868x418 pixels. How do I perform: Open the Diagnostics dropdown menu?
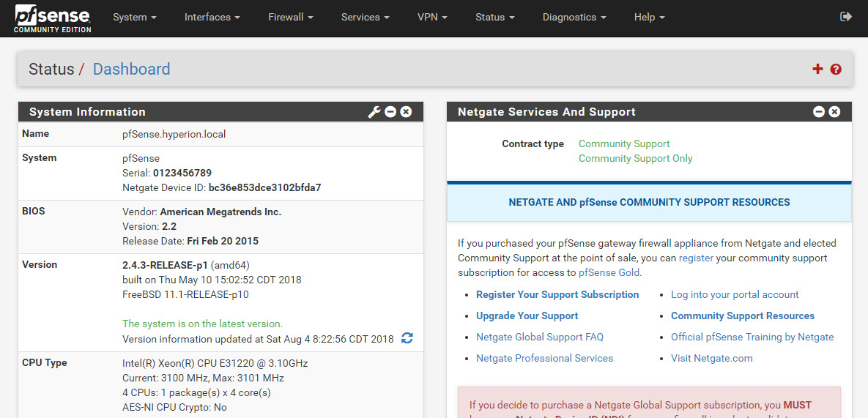point(574,17)
